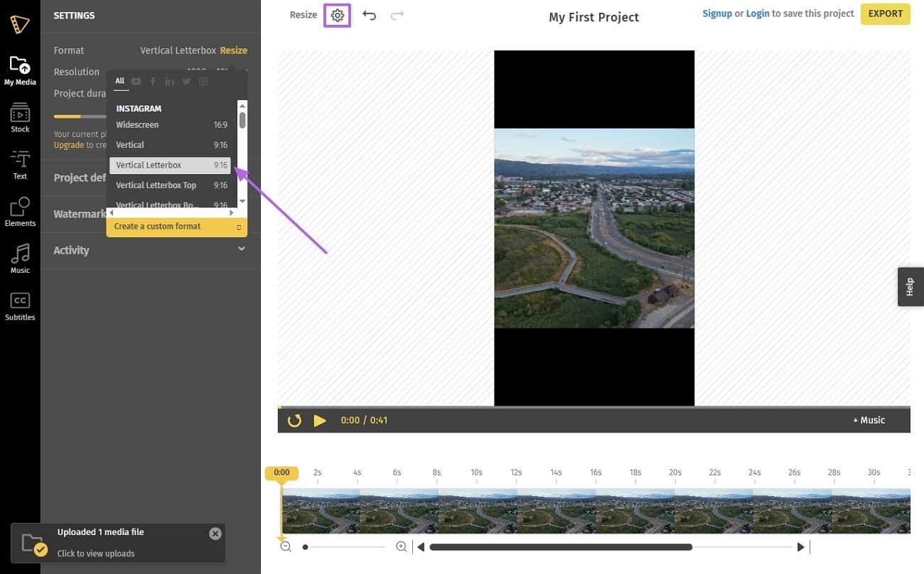Select the video clip in timeline

(x=596, y=511)
